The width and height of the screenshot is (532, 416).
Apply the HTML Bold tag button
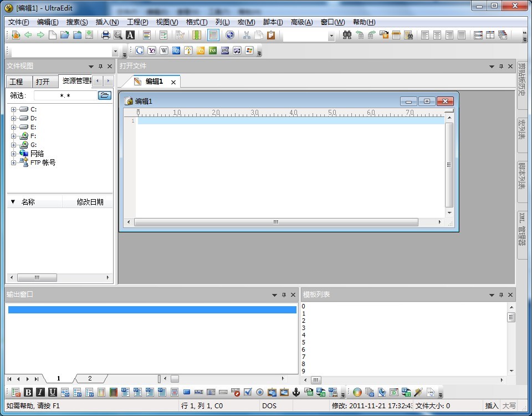click(x=28, y=392)
